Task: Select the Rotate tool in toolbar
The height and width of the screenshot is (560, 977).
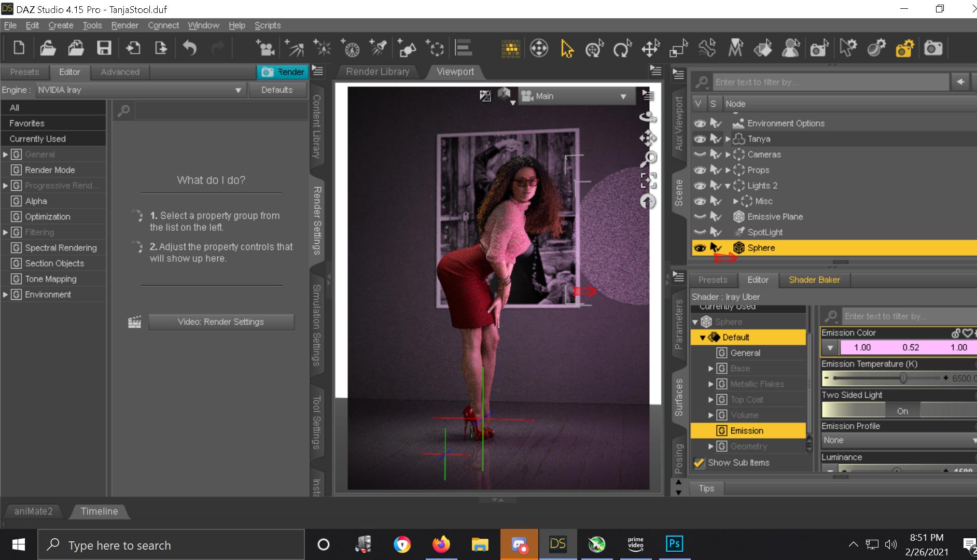Action: pos(622,49)
